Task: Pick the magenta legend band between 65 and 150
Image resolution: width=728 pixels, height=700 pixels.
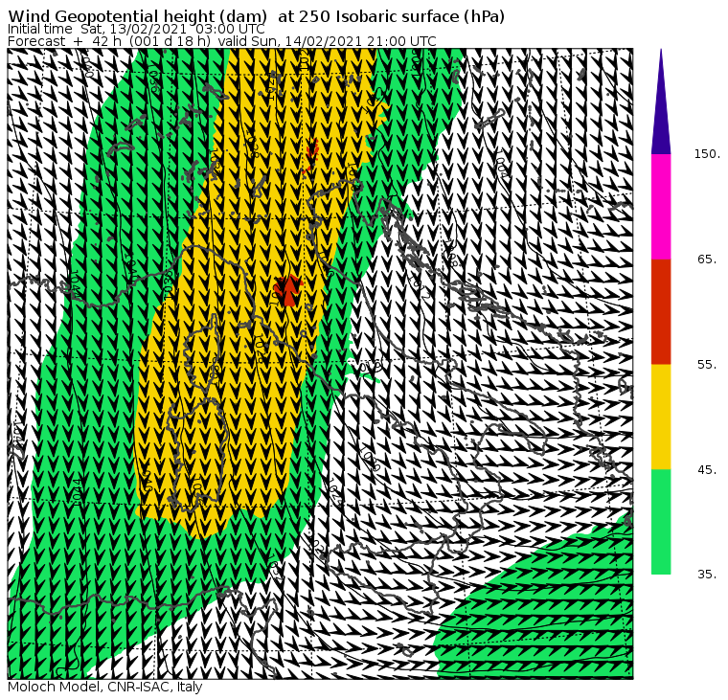Action: pos(661,207)
